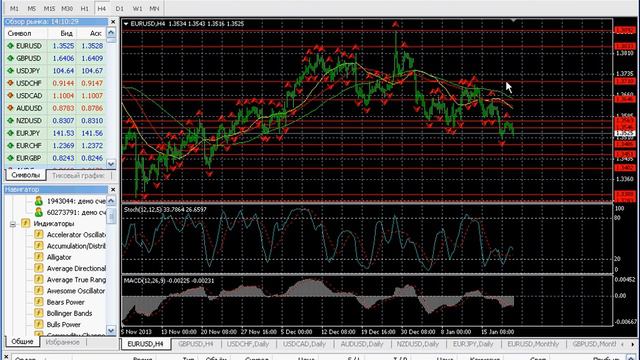Switch to GBPUSD,H4 chart tab

[196, 344]
